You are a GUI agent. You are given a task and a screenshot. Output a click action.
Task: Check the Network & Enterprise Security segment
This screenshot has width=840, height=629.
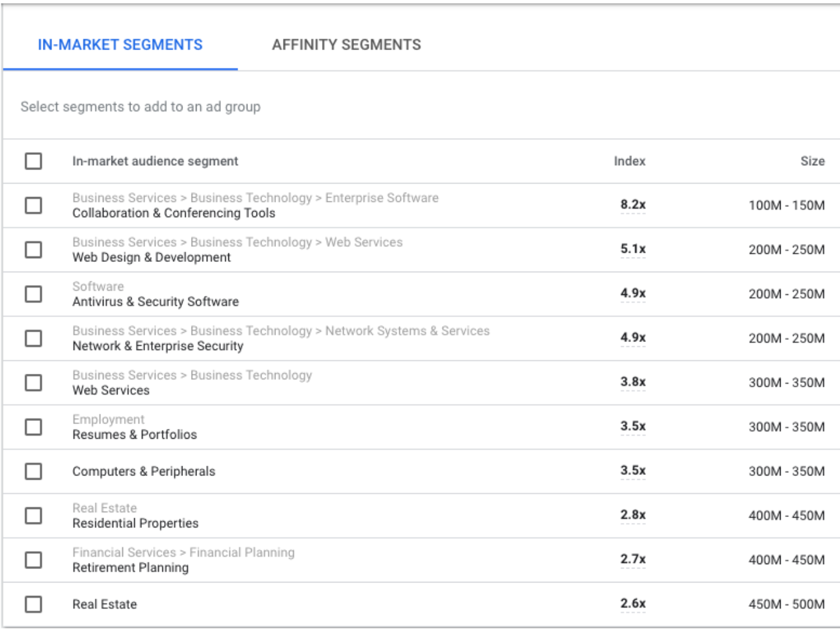pyautogui.click(x=34, y=338)
